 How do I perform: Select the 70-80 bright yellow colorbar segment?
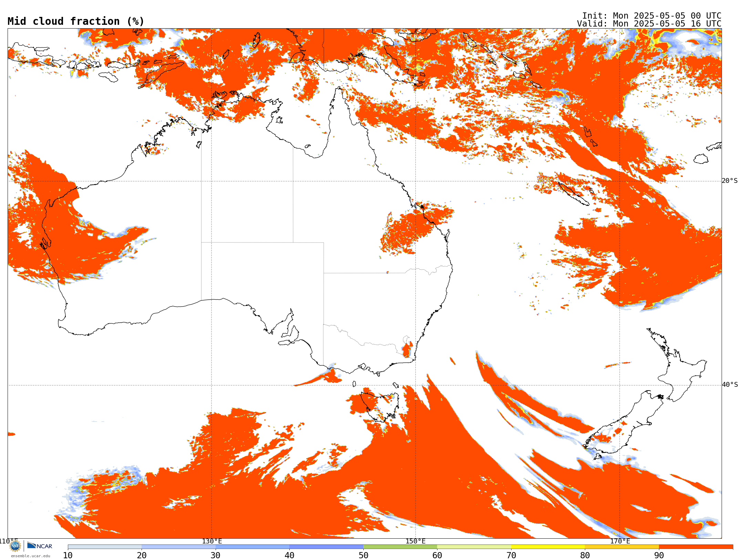(x=548, y=547)
